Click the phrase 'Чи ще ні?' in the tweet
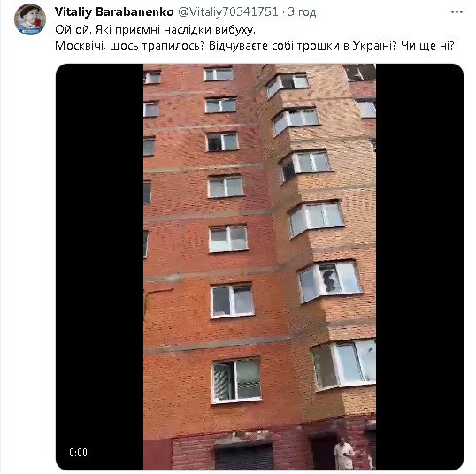Screen dimensions: 476x474 (x=427, y=45)
